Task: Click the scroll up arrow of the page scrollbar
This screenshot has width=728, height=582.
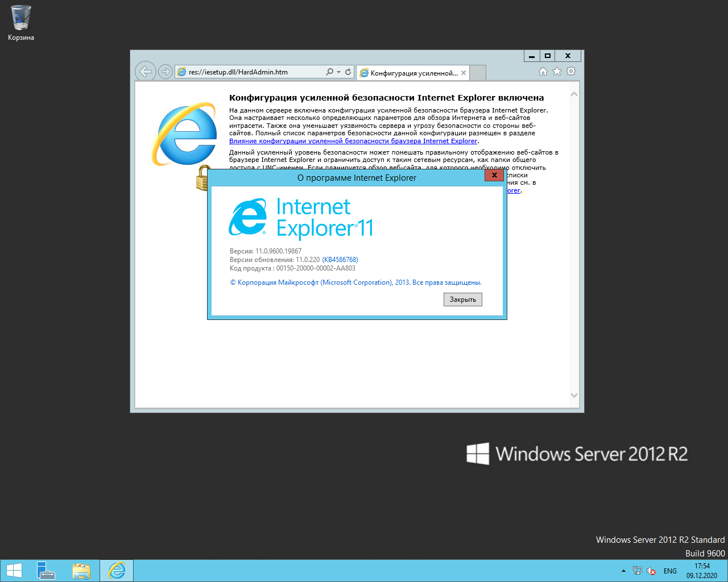Action: (x=574, y=94)
